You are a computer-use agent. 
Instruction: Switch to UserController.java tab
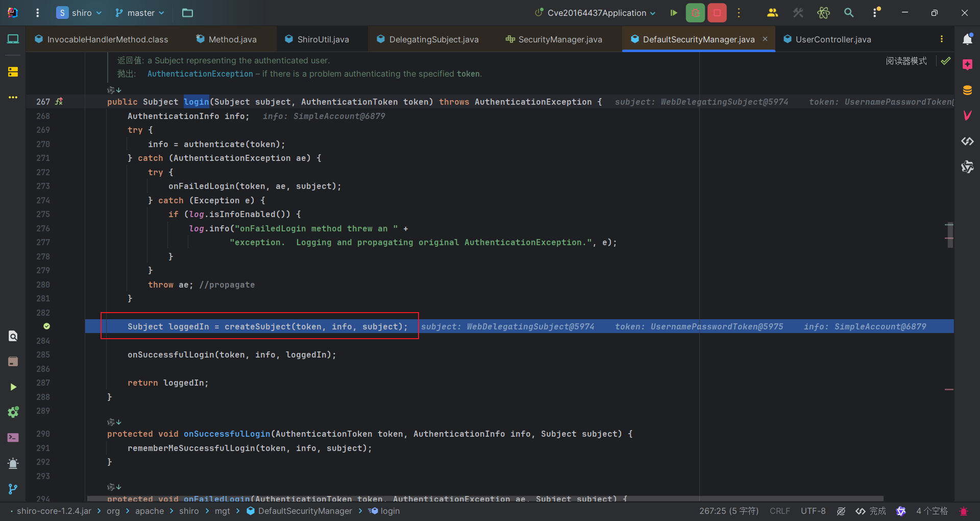click(827, 39)
